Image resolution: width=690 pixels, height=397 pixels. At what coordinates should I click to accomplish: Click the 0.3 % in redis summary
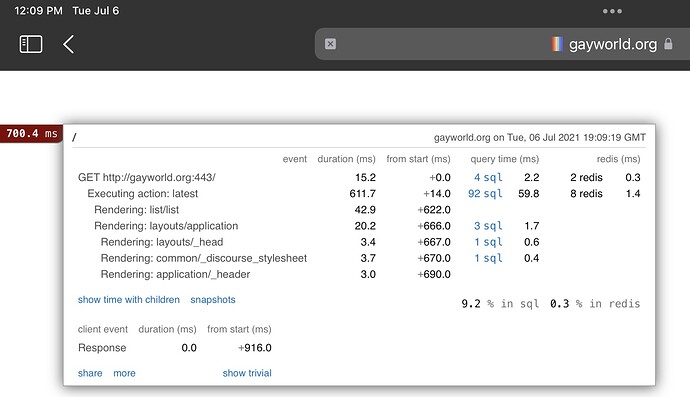pos(595,304)
